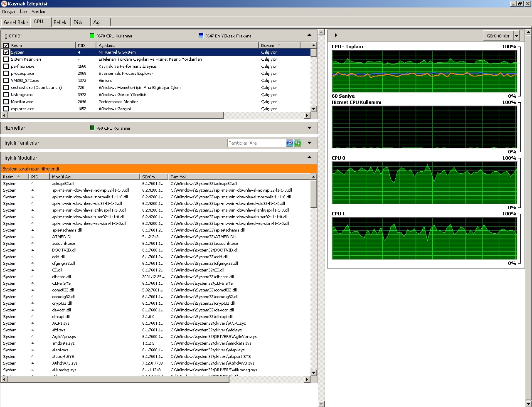Click the search icon in Tanıtıcıları Ara
Image resolution: width=532 pixels, height=407 pixels.
point(290,143)
